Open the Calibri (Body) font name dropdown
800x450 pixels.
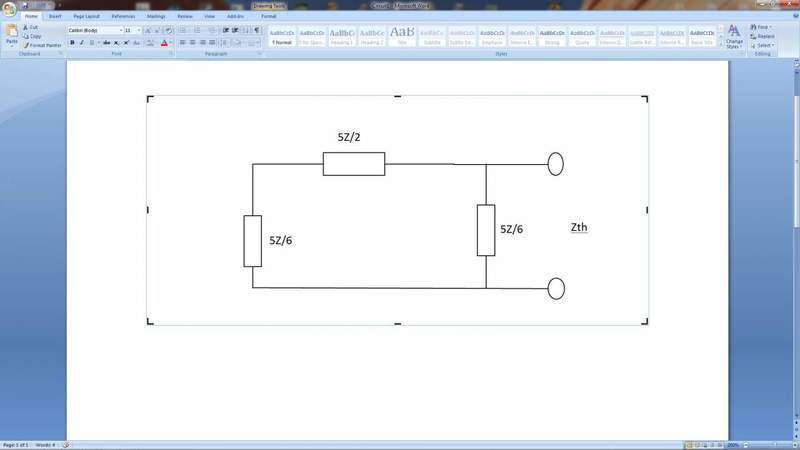(x=121, y=31)
